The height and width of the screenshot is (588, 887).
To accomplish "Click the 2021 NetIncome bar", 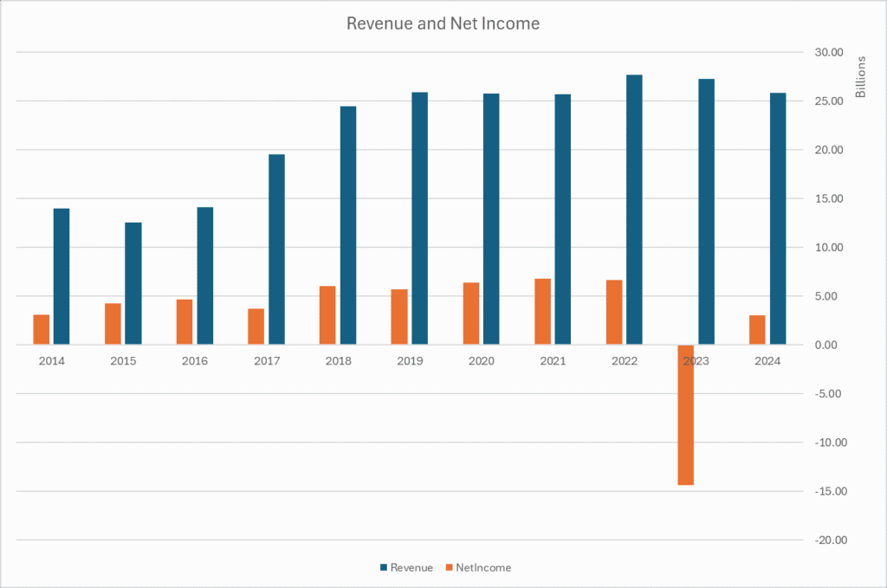I will [542, 312].
